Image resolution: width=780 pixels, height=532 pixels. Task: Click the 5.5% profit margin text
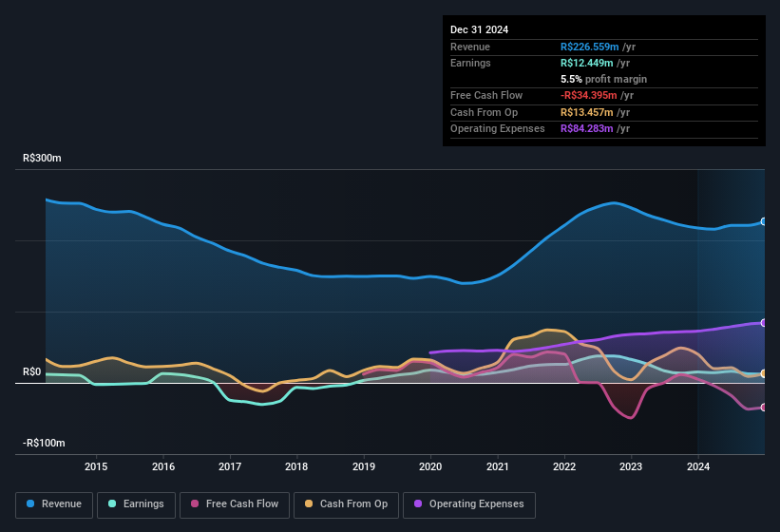(x=603, y=79)
